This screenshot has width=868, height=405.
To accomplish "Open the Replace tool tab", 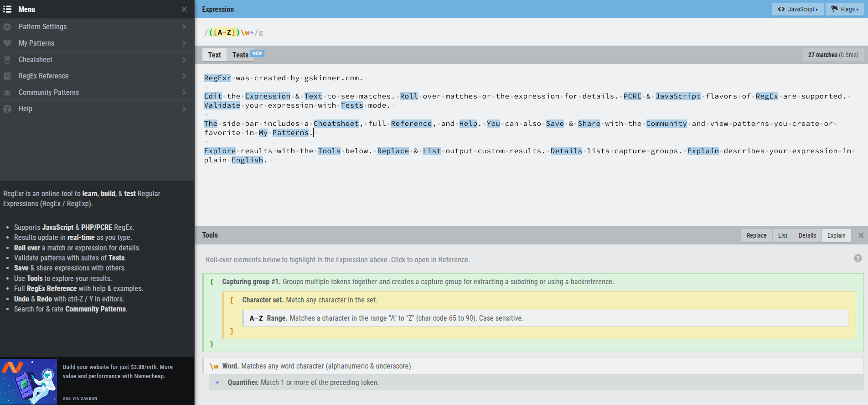I will click(757, 235).
